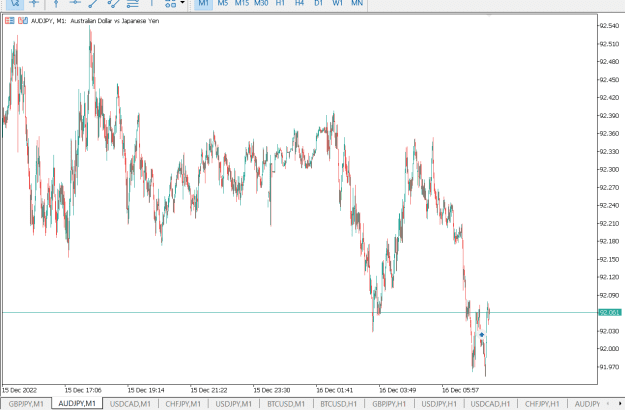The image size is (625, 410).
Task: Select the text label tool
Action: pyautogui.click(x=151, y=3)
